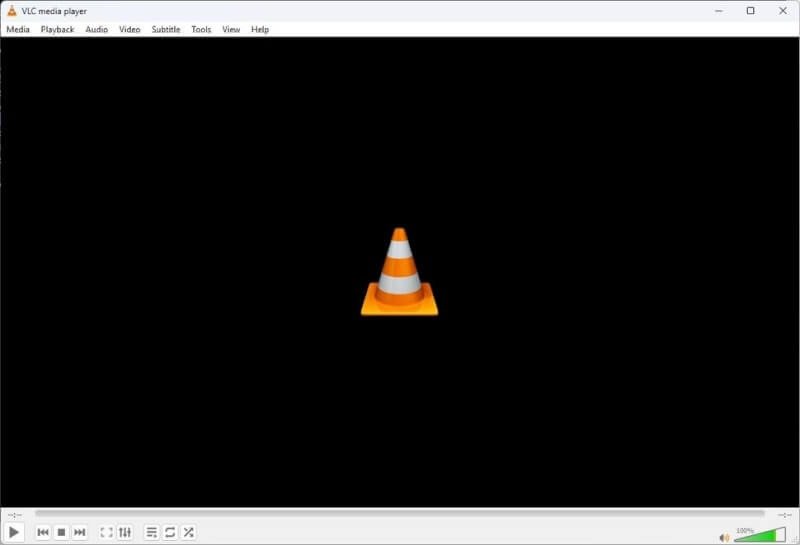This screenshot has height=545, width=800.
Task: Click the elapsed time label
Action: click(15, 515)
